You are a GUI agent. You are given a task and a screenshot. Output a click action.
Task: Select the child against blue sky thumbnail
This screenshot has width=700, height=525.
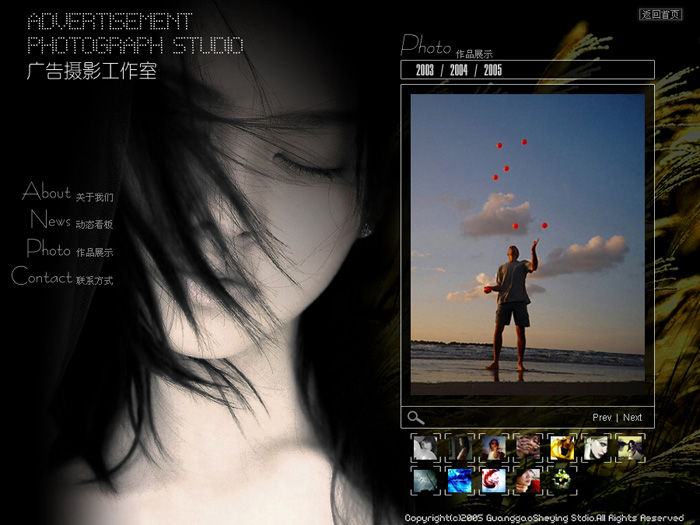point(493,448)
